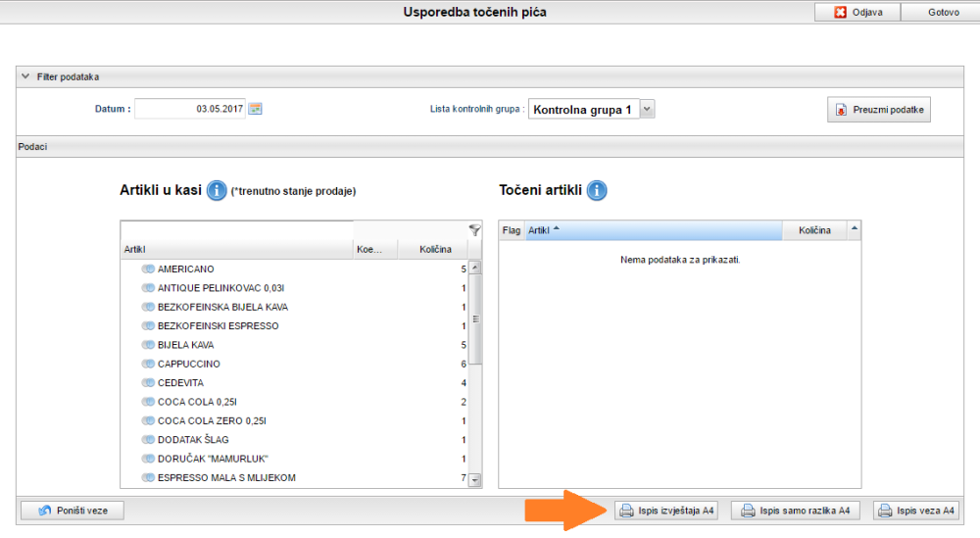Sort by the Artikl column in Točeni artikli
980x538 pixels.
point(654,230)
